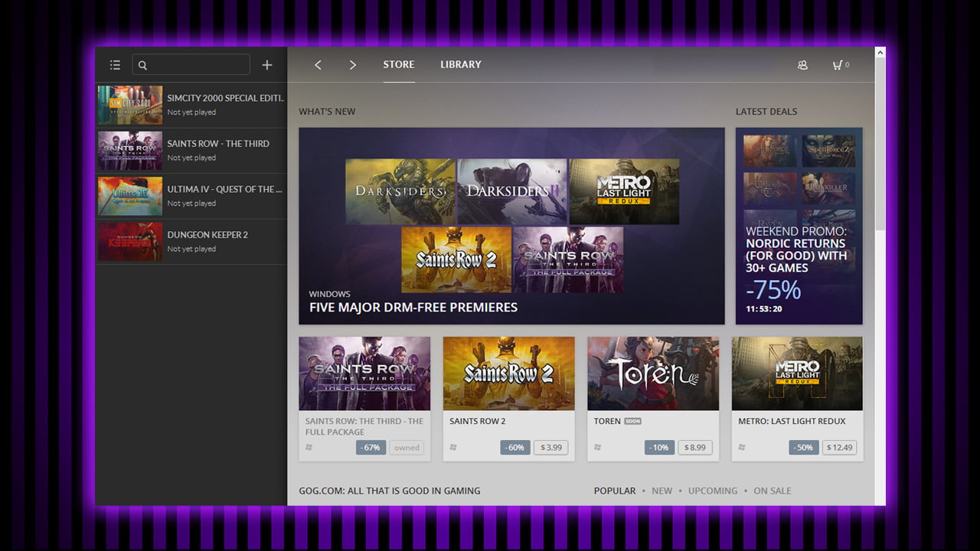980x551 pixels.
Task: Select Dungeon Keeper 2 in the sidebar
Action: click(x=191, y=242)
